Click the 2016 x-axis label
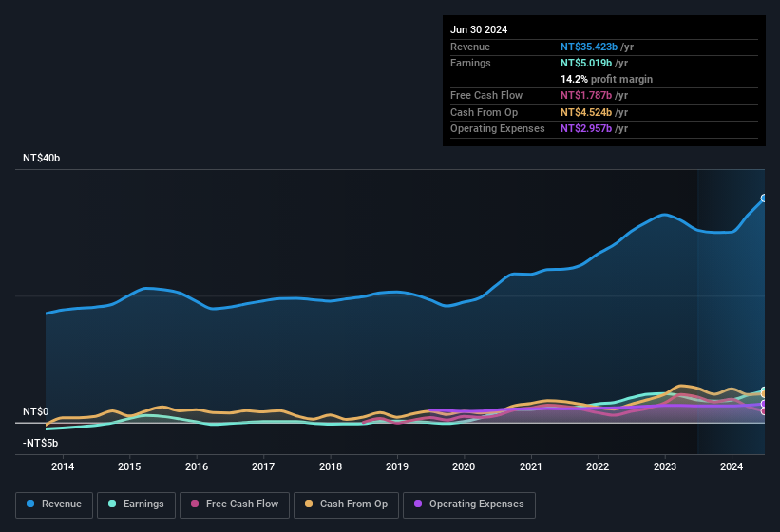The height and width of the screenshot is (532, 780). [x=197, y=466]
